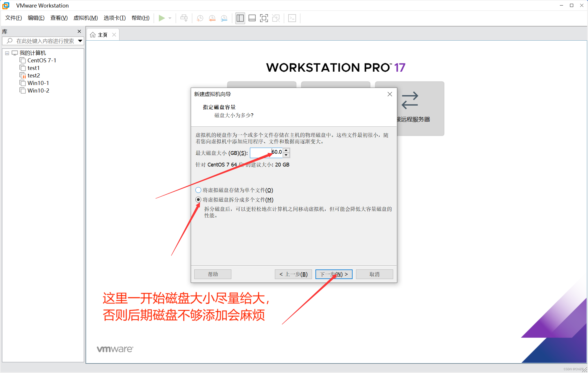
Task: Click the take snapshot clock icon
Action: pos(200,18)
